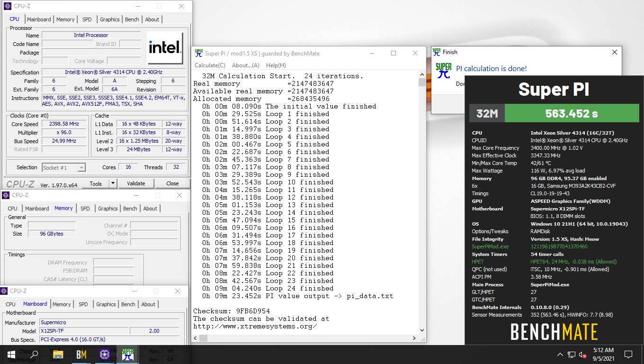Click the Super PI horizontal scroll left arrow
The image size is (644, 364).
pyautogui.click(x=196, y=338)
